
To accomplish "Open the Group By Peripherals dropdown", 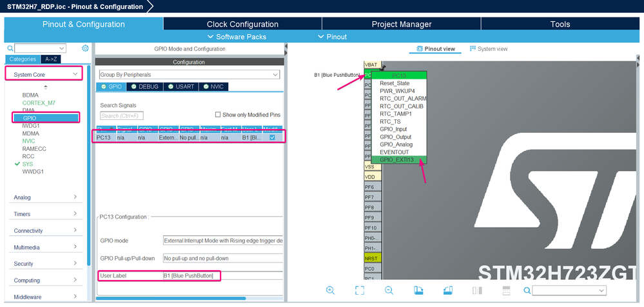I will 190,75.
